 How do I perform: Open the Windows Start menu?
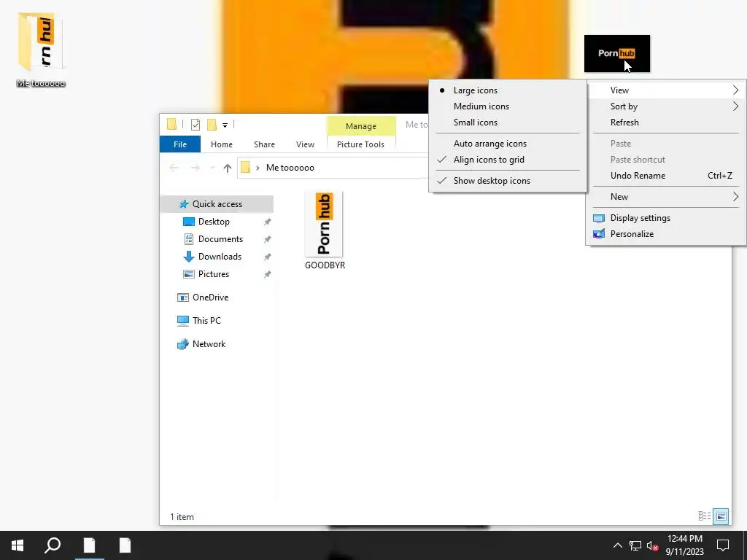(18, 545)
